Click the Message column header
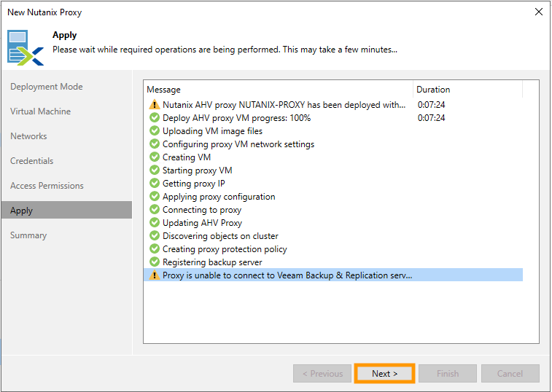Screen dimensions: 552x392 (x=278, y=90)
